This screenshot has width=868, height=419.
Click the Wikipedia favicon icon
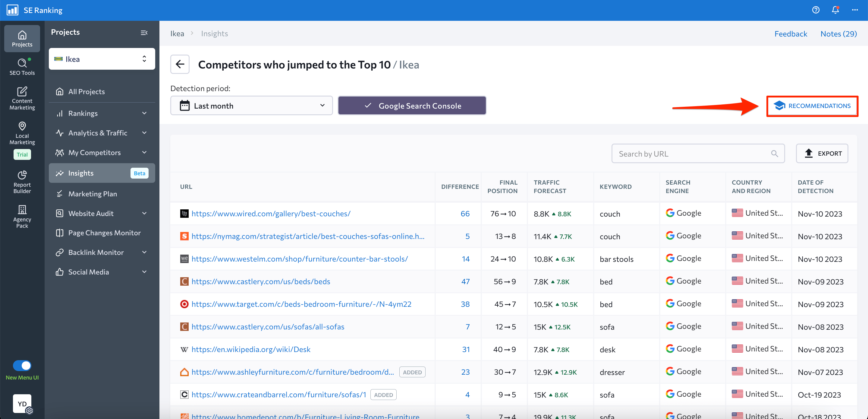tap(184, 349)
